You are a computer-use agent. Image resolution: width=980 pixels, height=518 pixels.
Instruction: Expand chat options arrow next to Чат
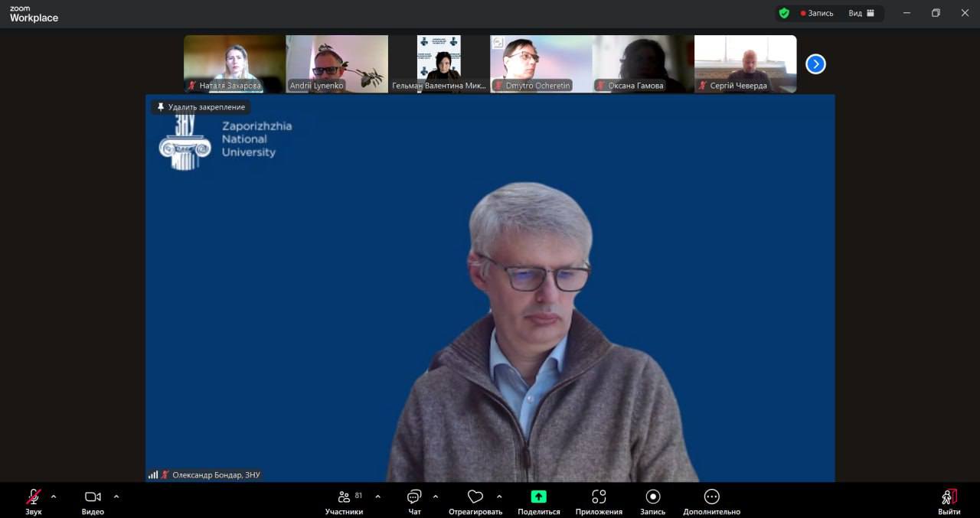click(x=436, y=497)
